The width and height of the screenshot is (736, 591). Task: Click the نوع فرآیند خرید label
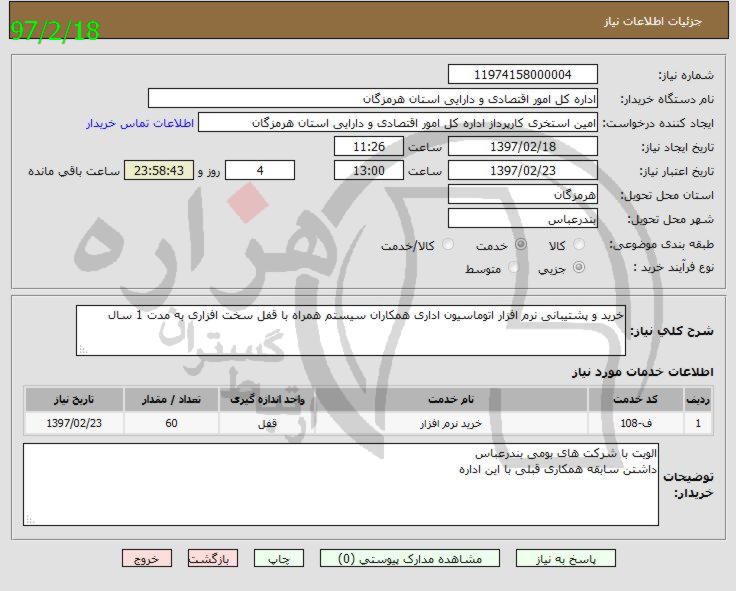(674, 268)
